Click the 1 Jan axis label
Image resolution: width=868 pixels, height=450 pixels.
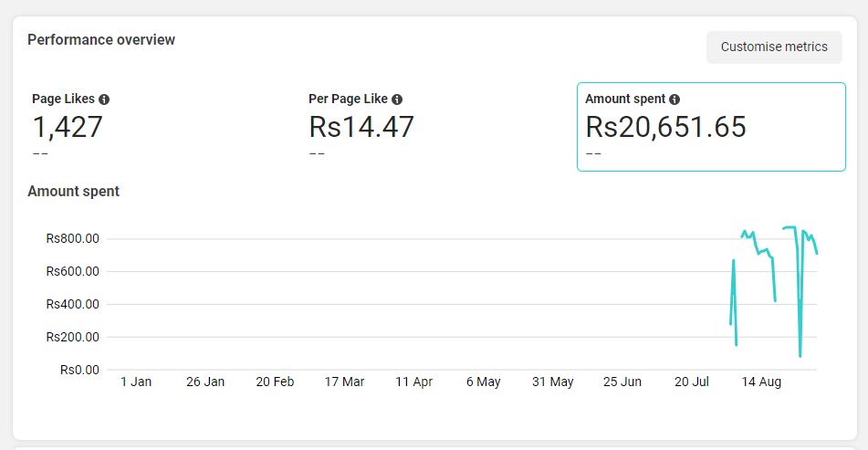(x=136, y=382)
